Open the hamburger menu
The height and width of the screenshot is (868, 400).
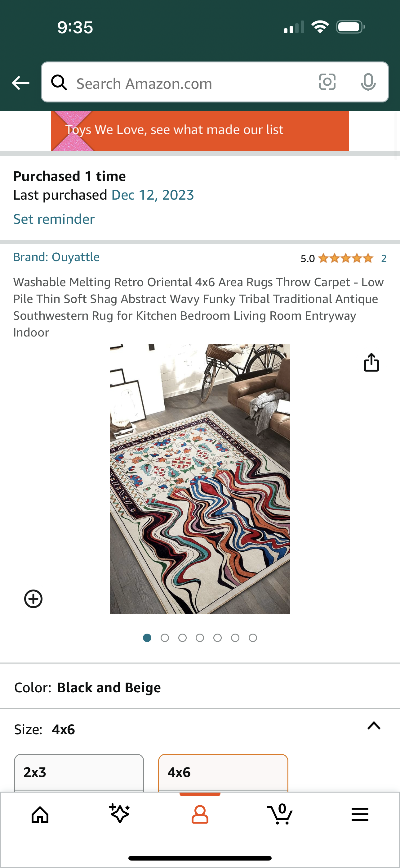[360, 814]
